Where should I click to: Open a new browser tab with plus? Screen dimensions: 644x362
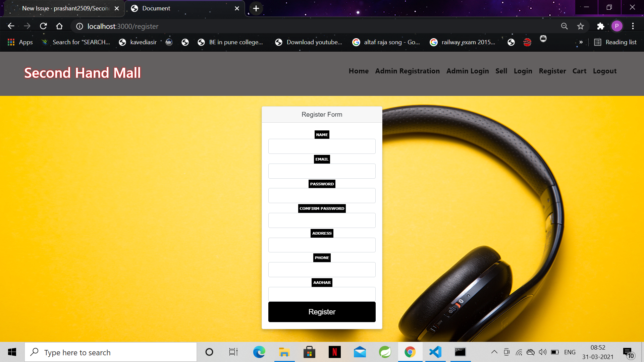click(x=256, y=8)
